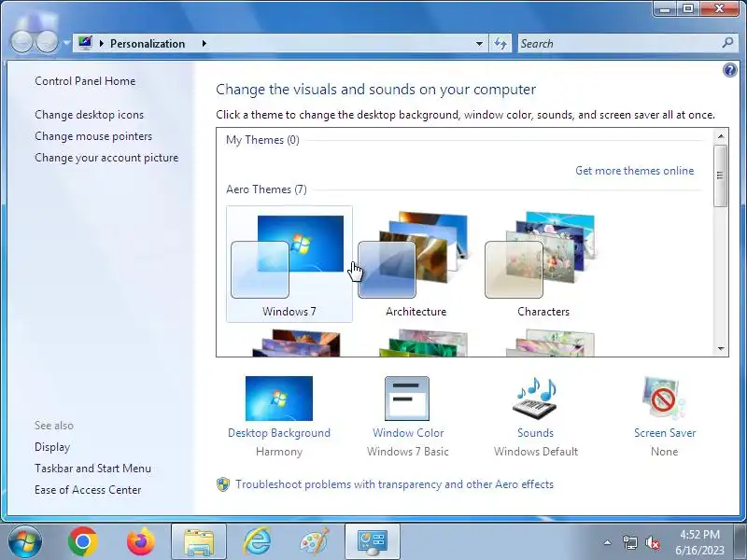Click the themes list scroll-down arrow
747x560 pixels.
(721, 348)
